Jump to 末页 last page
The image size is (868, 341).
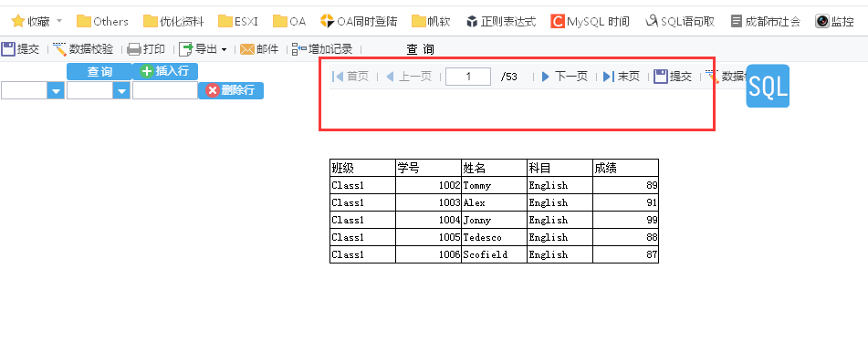[621, 77]
